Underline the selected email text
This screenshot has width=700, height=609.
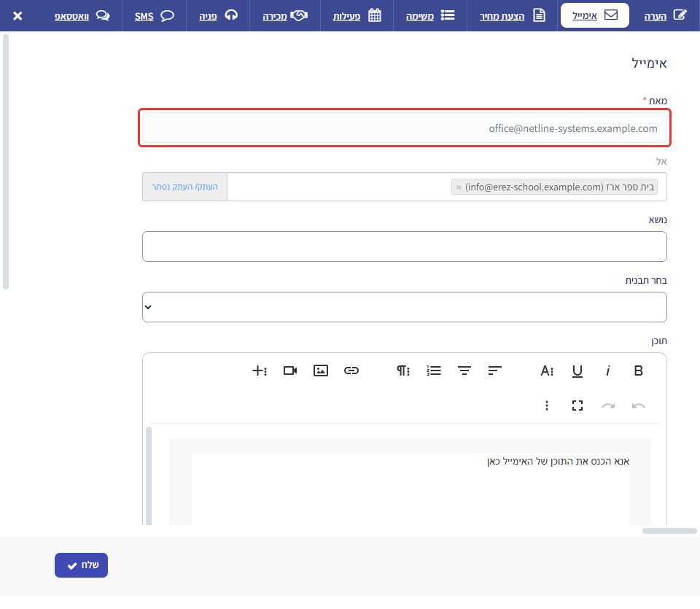click(577, 371)
